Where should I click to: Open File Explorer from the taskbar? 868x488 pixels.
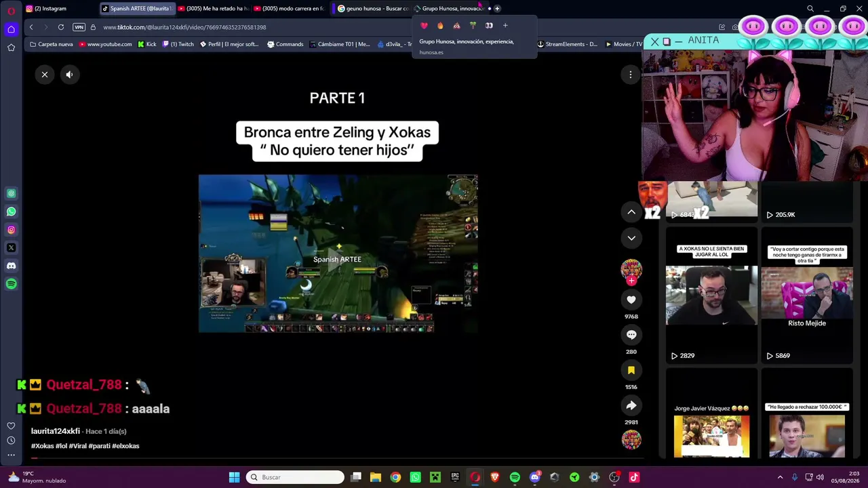tap(376, 477)
